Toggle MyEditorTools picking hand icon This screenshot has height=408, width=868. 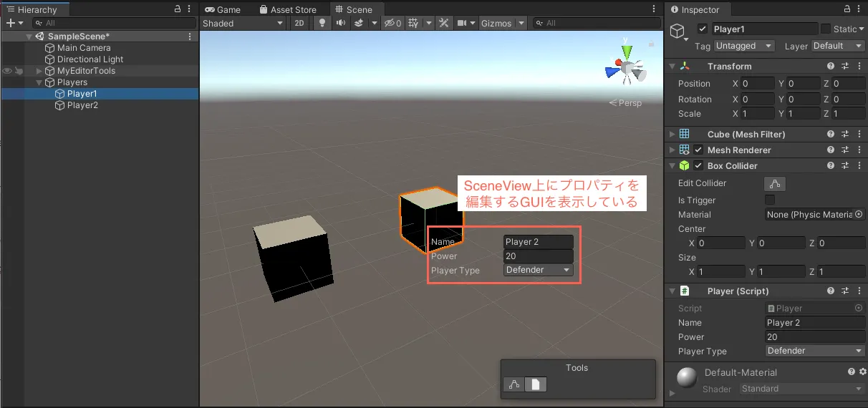19,71
